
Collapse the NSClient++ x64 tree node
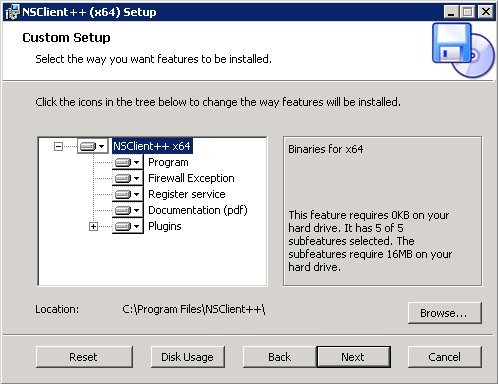click(x=58, y=146)
